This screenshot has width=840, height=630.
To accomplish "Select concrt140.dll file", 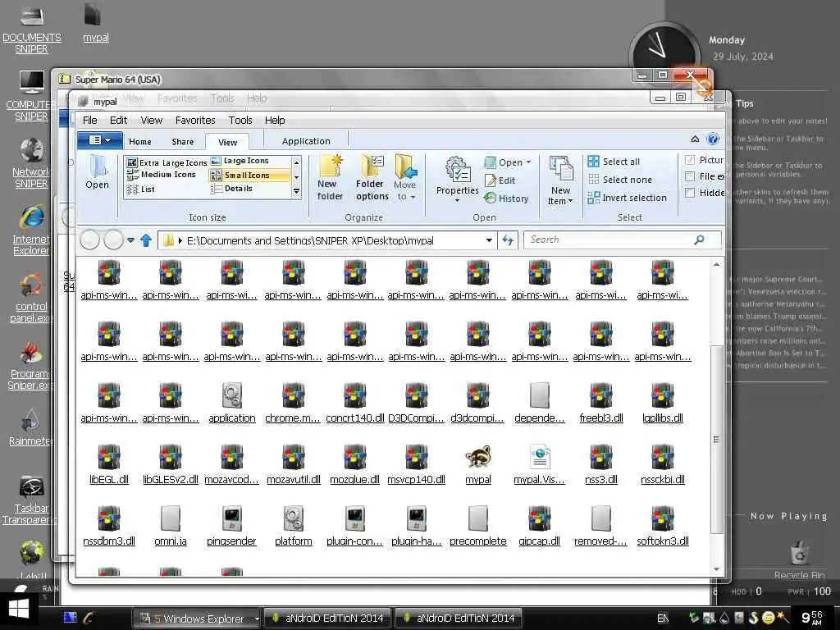I will pos(354,402).
